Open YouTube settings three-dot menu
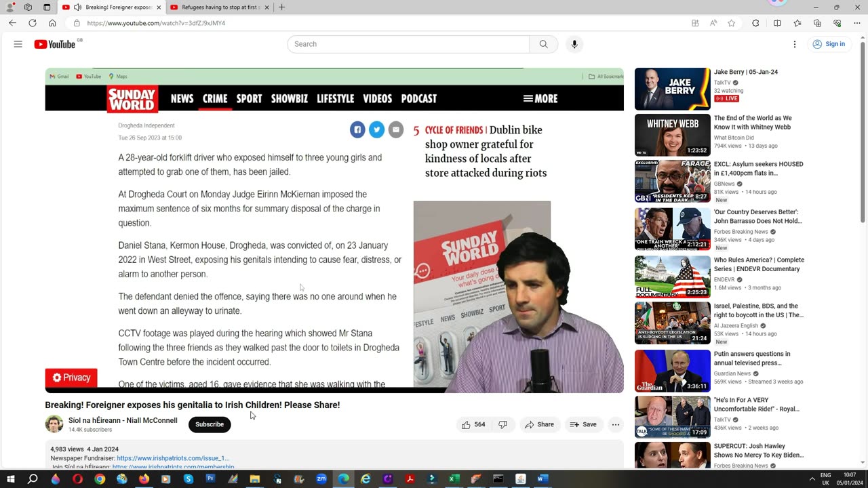868x488 pixels. (x=795, y=44)
